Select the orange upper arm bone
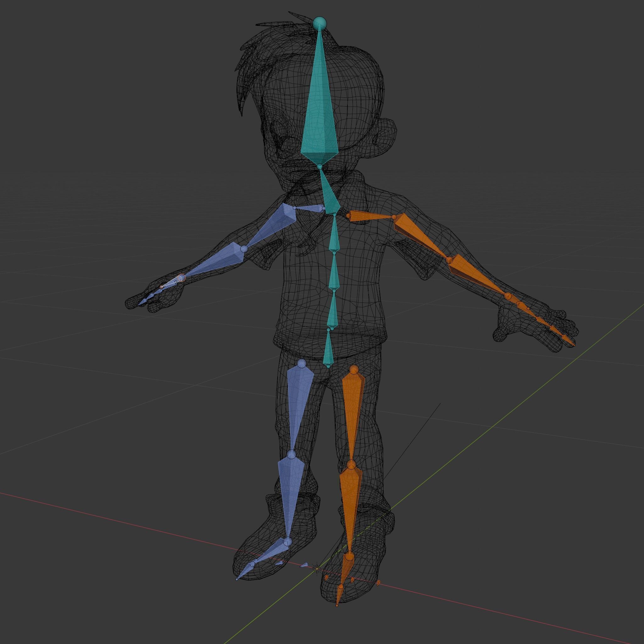The width and height of the screenshot is (644, 644). click(418, 235)
